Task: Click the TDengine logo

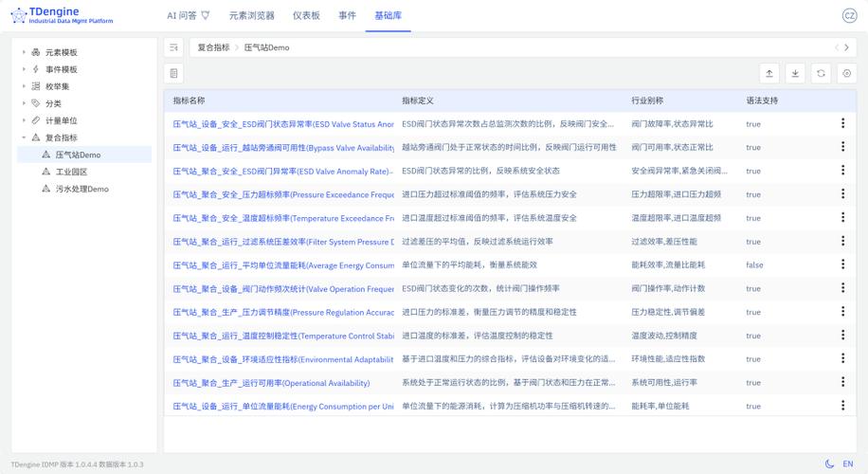Action: coord(62,15)
